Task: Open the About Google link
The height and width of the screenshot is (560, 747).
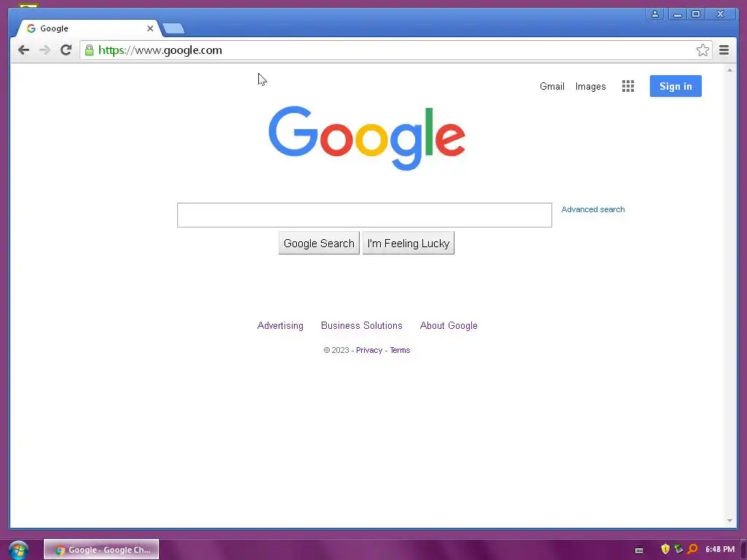Action: click(449, 326)
